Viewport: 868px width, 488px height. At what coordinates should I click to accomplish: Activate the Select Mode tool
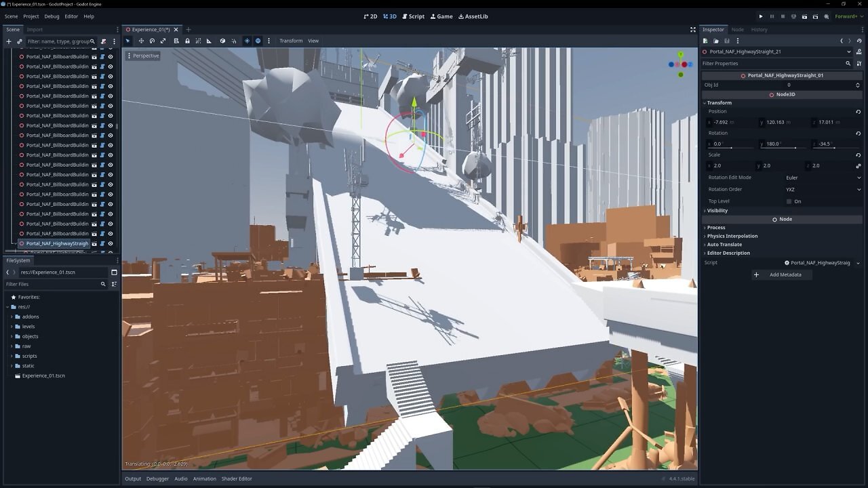(127, 41)
